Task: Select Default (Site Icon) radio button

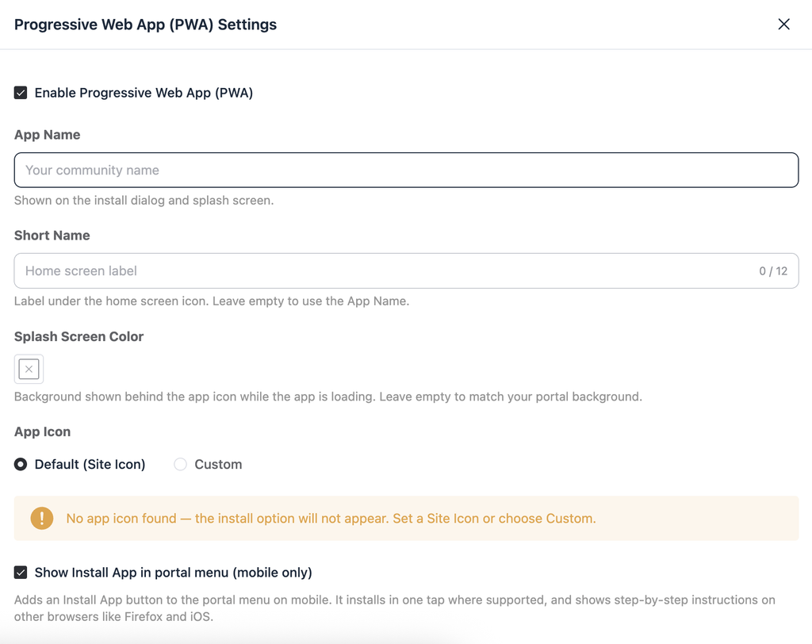Action: click(x=21, y=464)
